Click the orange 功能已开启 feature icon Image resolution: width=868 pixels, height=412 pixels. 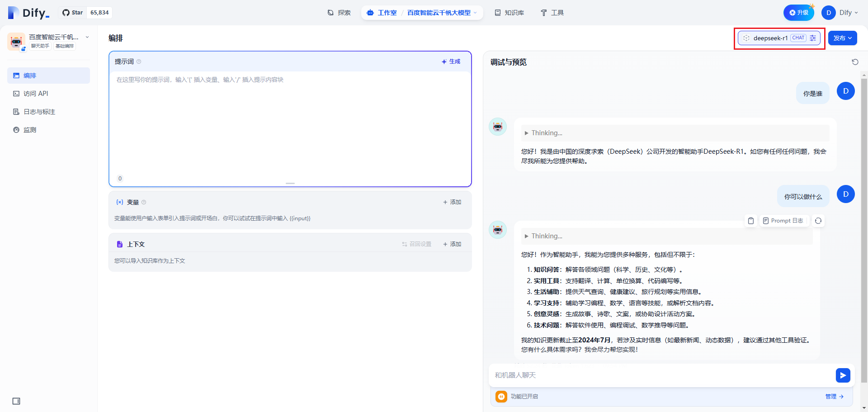pos(501,397)
